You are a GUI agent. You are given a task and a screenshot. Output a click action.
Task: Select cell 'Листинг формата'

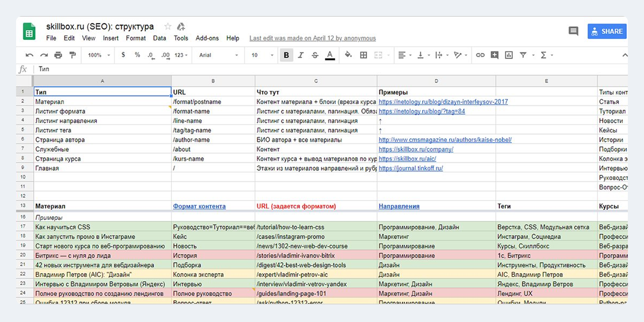tap(103, 111)
